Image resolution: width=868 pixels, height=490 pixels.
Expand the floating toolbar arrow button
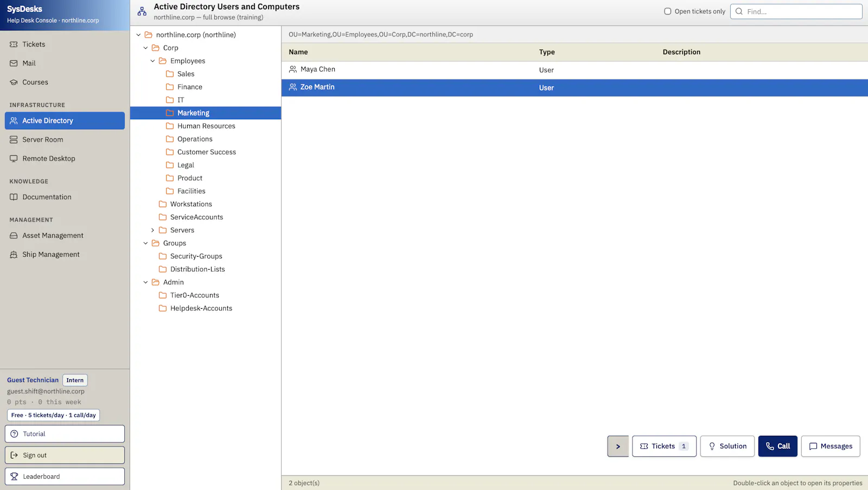(618, 446)
